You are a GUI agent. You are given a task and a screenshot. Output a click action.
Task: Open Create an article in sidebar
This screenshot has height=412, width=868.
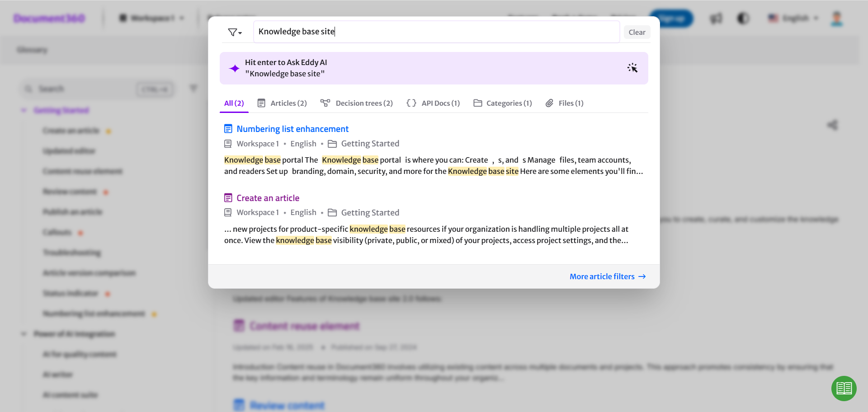click(x=71, y=131)
